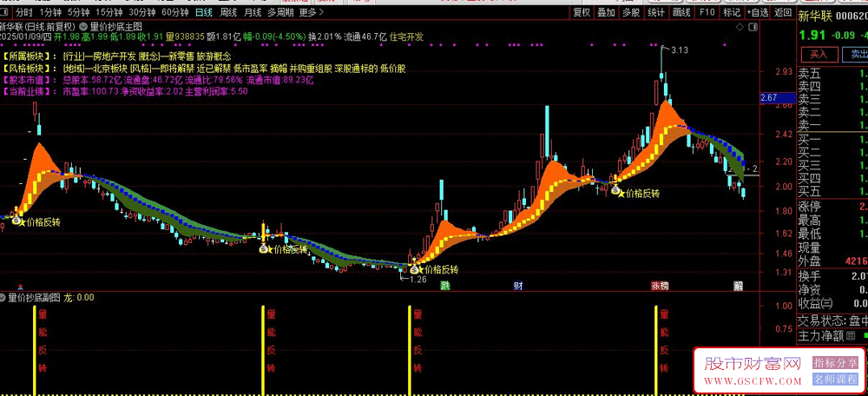
Task: Open the 多周期 multi-period view
Action: pyautogui.click(x=280, y=12)
